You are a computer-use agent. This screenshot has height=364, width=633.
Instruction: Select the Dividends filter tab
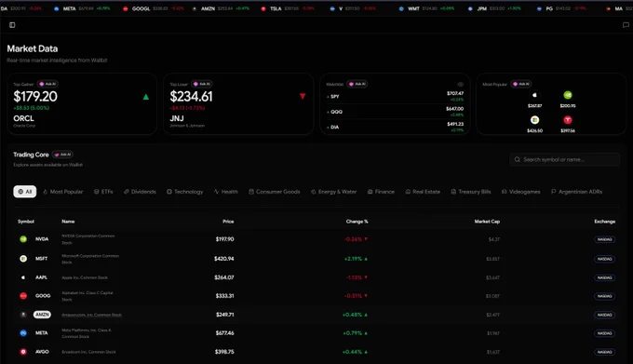140,192
